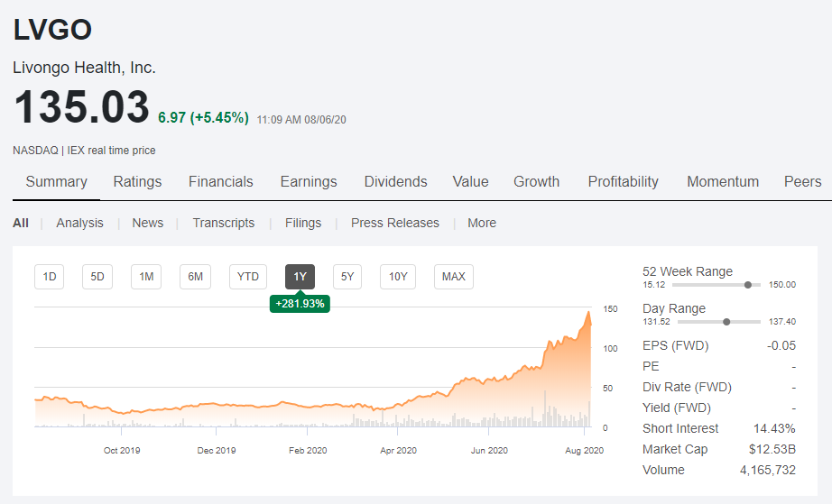The height and width of the screenshot is (504, 832).
Task: Click the Oct 2019 axis label
Action: tap(122, 451)
